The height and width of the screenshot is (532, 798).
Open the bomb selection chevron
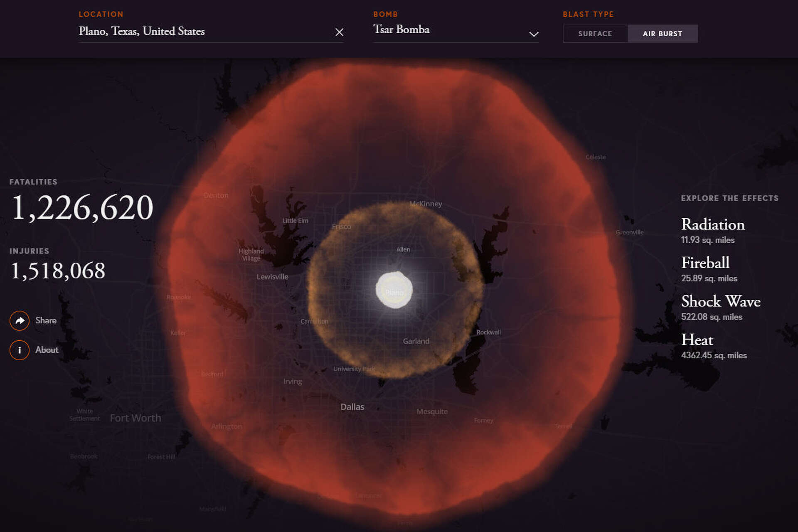pyautogui.click(x=534, y=34)
